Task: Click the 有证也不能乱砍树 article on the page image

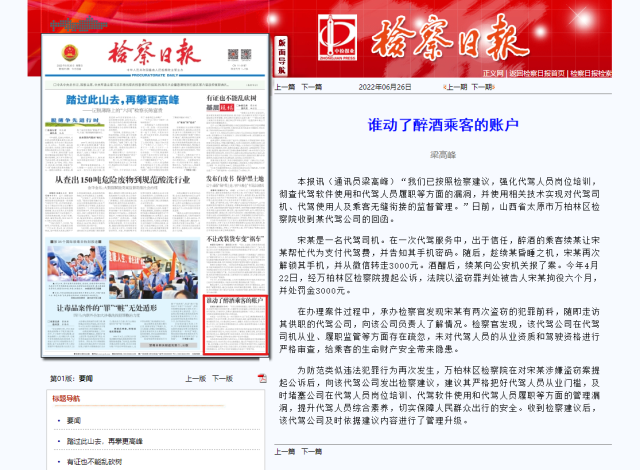Action: (235, 131)
